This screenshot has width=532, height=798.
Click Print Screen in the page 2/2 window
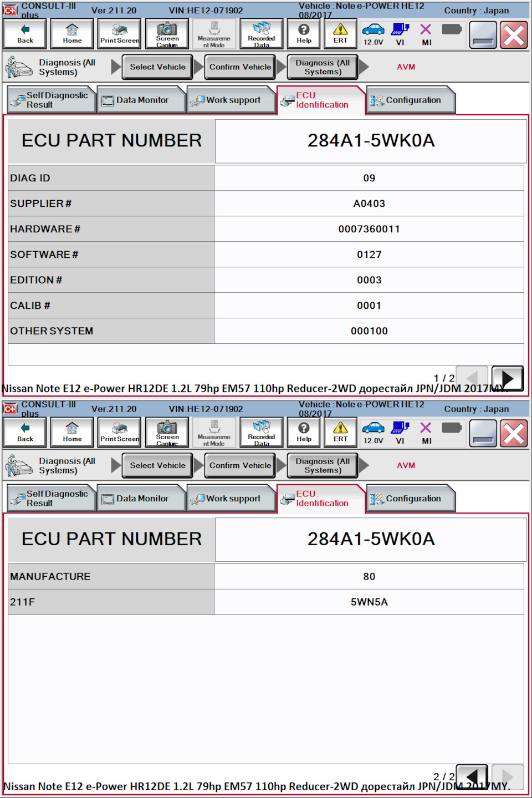[x=120, y=433]
